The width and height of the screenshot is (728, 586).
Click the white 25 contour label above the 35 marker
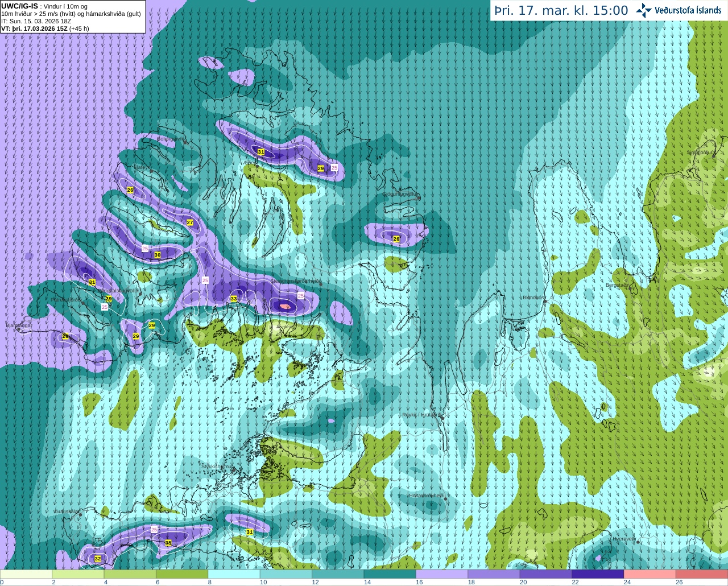coord(154,529)
